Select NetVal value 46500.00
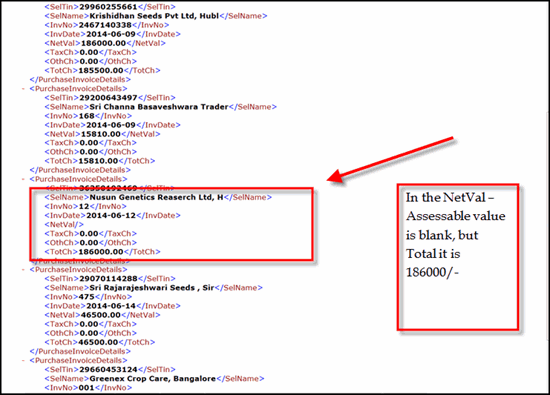Screen dimensions: 550x395 pos(101,315)
